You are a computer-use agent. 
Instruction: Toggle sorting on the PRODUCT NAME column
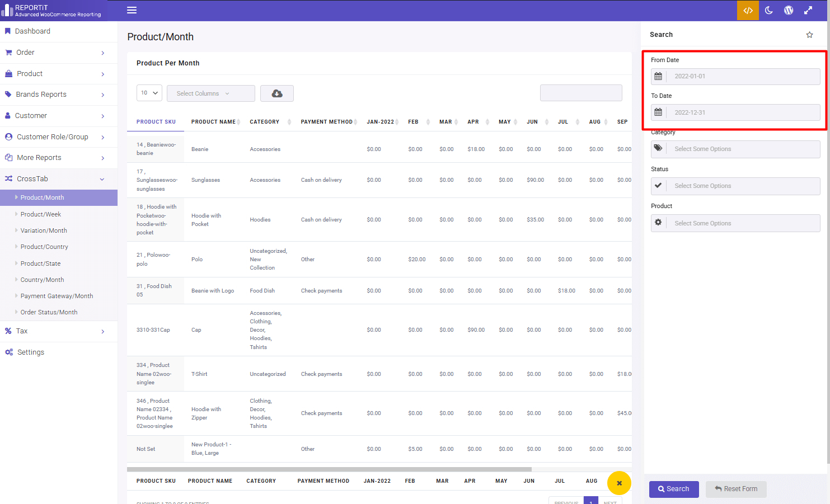(x=214, y=121)
